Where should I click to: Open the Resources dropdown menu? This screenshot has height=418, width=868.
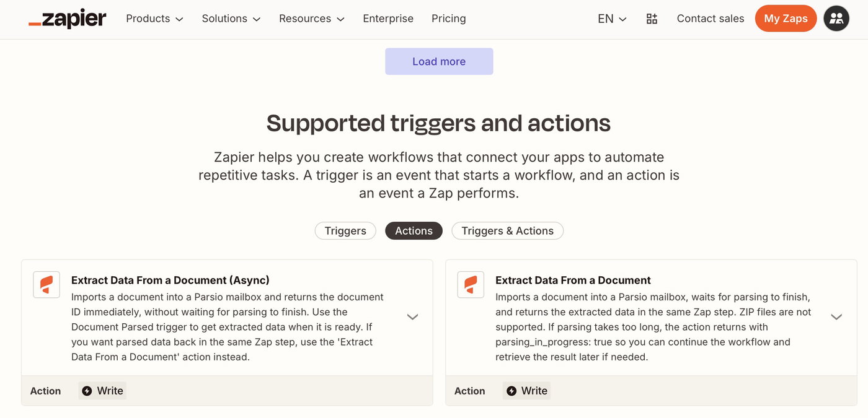[x=312, y=19]
